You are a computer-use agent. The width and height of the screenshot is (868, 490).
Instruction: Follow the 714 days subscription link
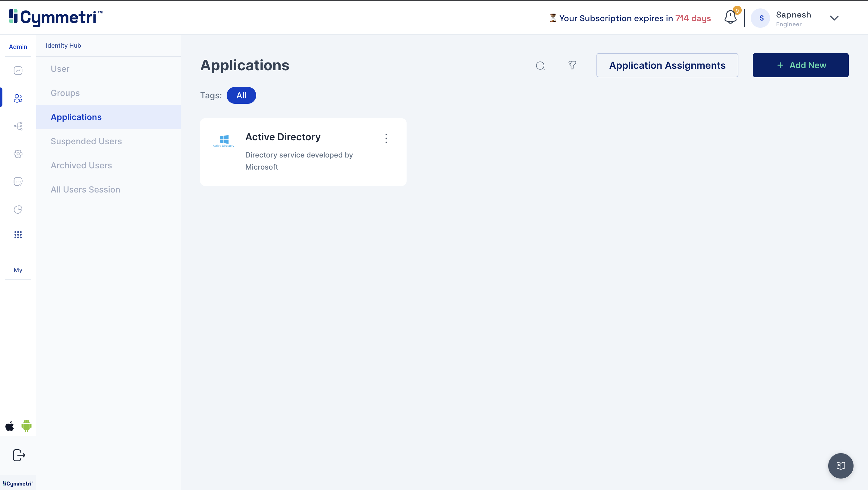(x=693, y=18)
